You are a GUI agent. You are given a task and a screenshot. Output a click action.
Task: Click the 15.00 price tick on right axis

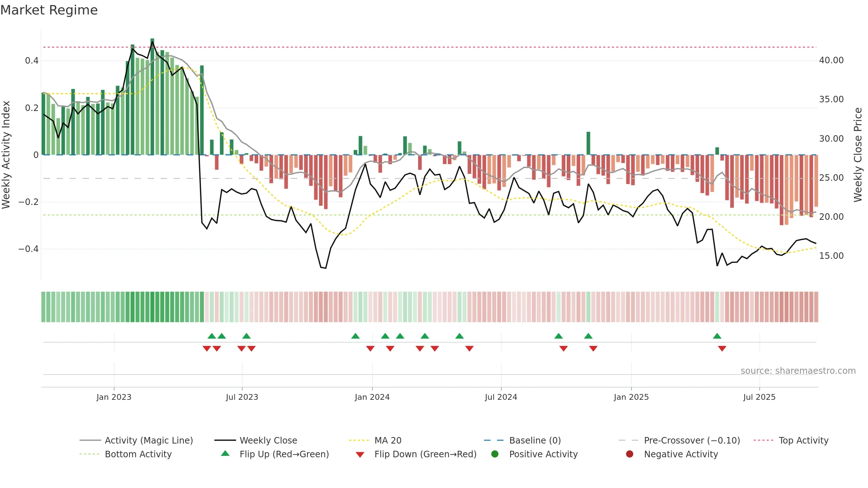point(831,256)
